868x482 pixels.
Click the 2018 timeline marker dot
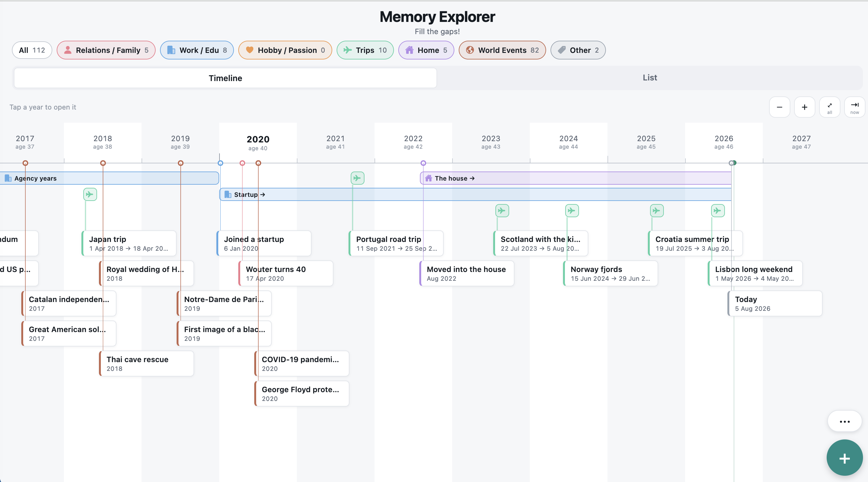(x=103, y=163)
